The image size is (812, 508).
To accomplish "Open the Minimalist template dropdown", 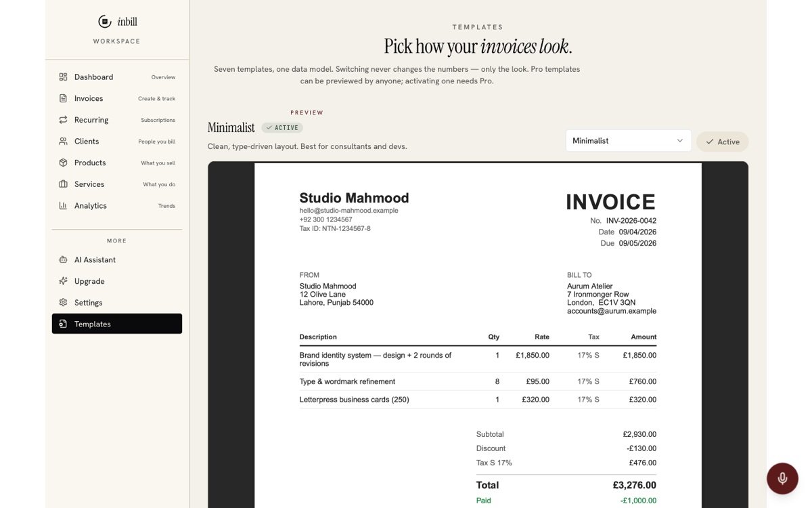I will (x=629, y=141).
